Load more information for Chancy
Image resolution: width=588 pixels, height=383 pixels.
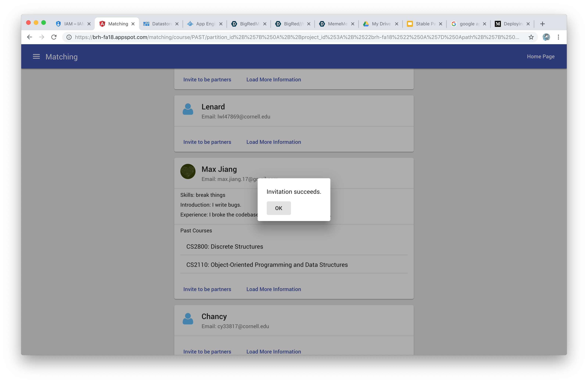tap(274, 351)
